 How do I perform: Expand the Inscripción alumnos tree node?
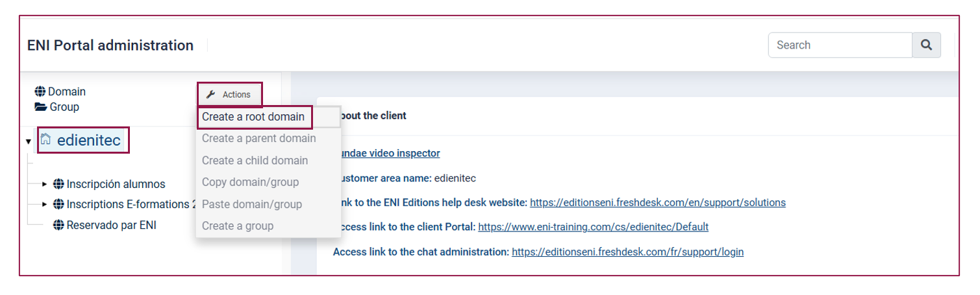click(x=45, y=184)
